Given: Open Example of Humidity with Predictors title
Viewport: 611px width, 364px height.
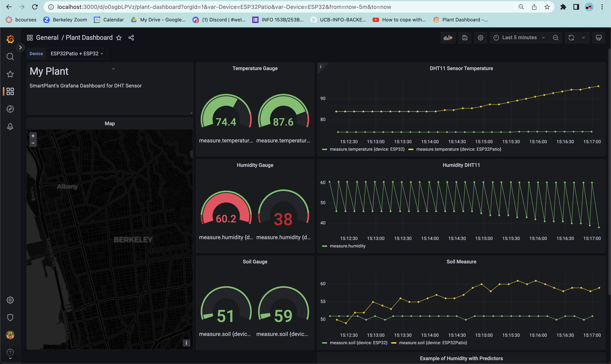Looking at the screenshot, I should pos(461,358).
